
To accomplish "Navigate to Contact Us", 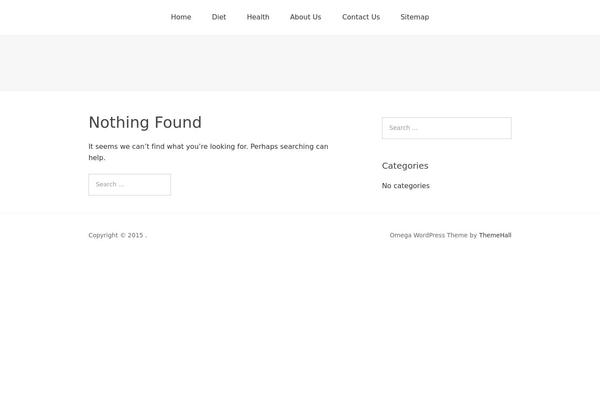I will pos(360,17).
